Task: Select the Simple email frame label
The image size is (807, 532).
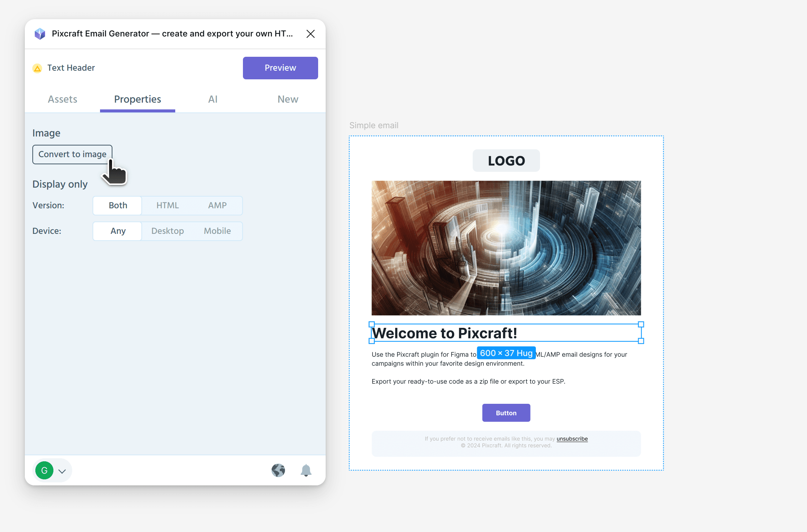Action: click(x=374, y=126)
